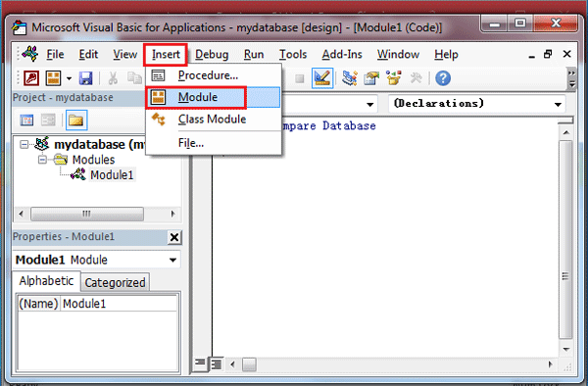
Task: Open Object Browser toolbar icon
Action: click(x=393, y=78)
